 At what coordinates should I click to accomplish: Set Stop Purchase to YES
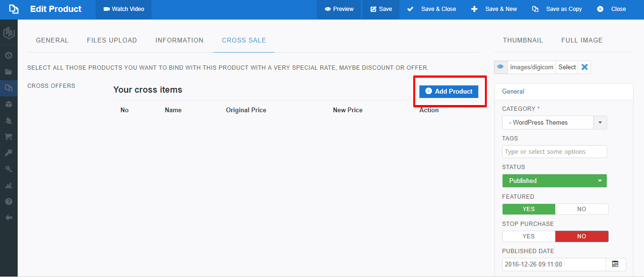pos(528,236)
